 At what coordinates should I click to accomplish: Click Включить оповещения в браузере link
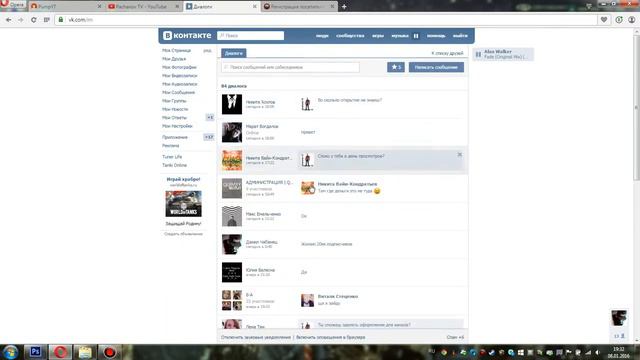coord(331,338)
